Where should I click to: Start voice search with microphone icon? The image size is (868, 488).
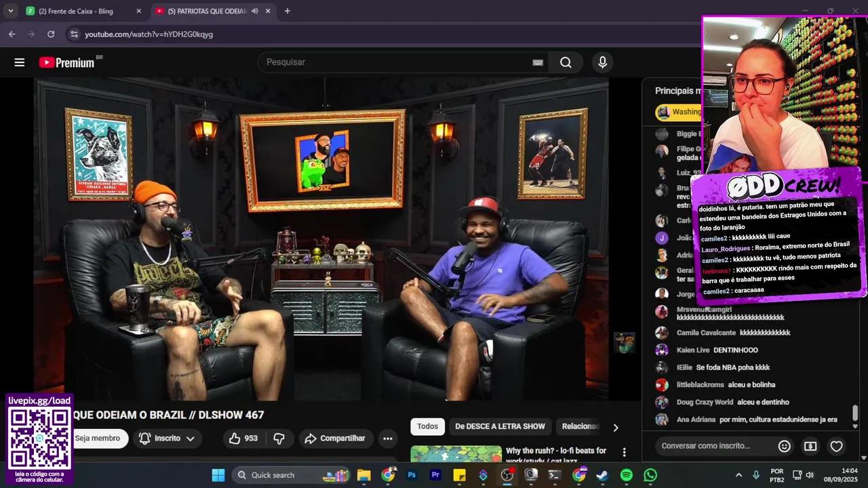coord(602,62)
